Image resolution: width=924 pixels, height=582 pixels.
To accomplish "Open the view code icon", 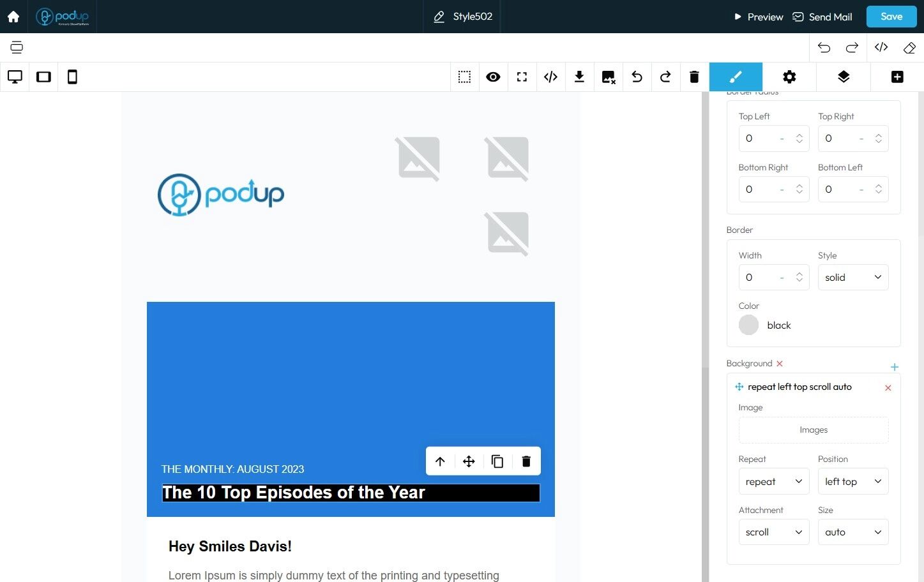I will point(550,77).
